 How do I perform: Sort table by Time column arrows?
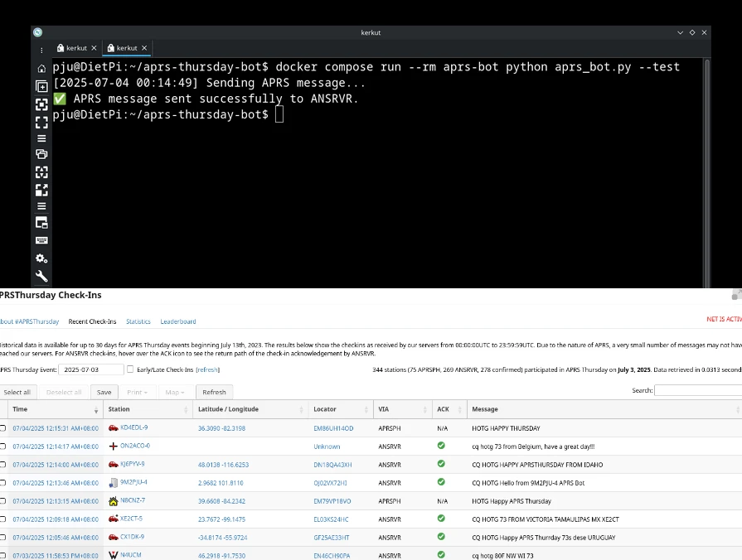point(96,410)
